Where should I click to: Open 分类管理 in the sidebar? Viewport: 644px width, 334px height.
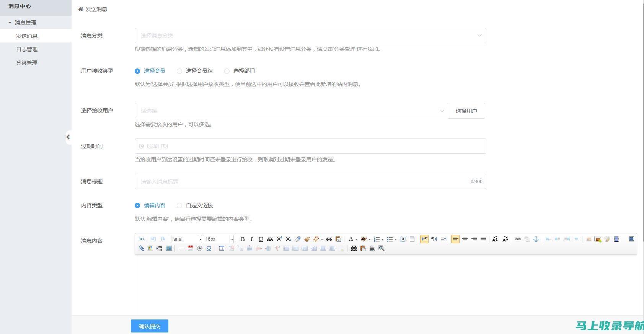(27, 63)
